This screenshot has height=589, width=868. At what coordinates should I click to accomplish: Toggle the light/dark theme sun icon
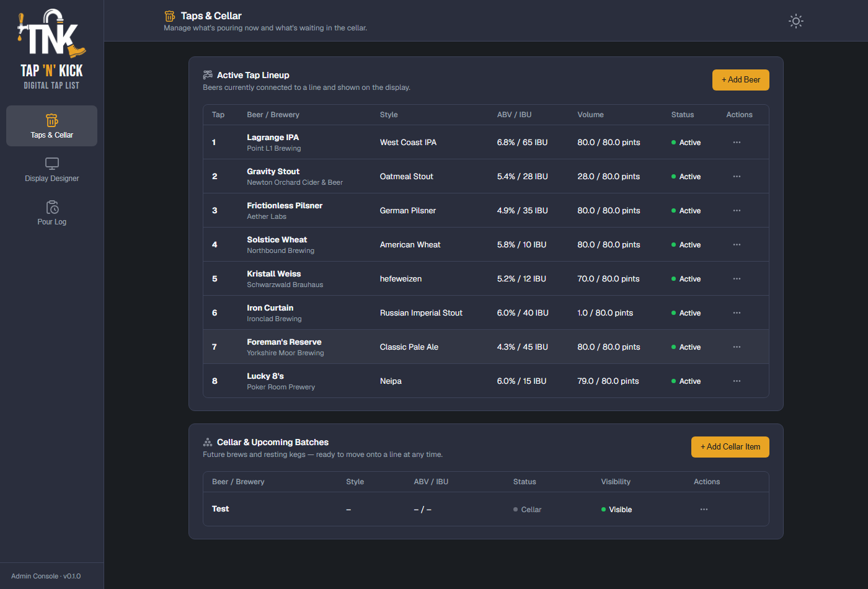796,21
